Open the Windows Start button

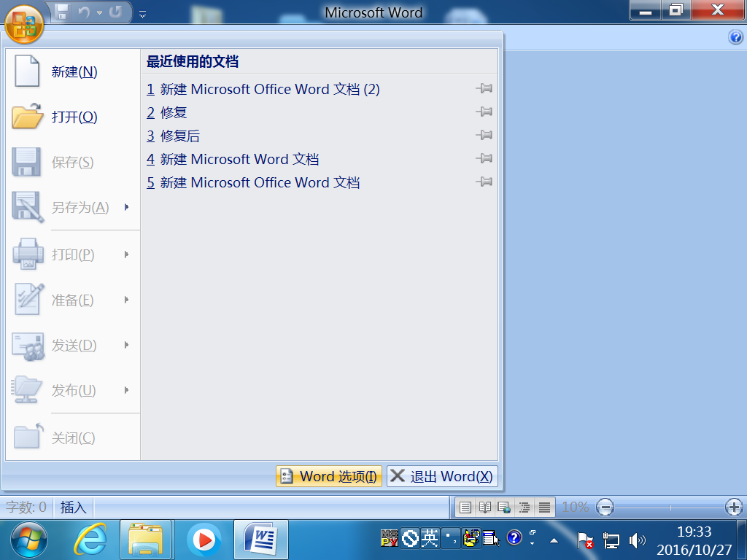click(29, 540)
